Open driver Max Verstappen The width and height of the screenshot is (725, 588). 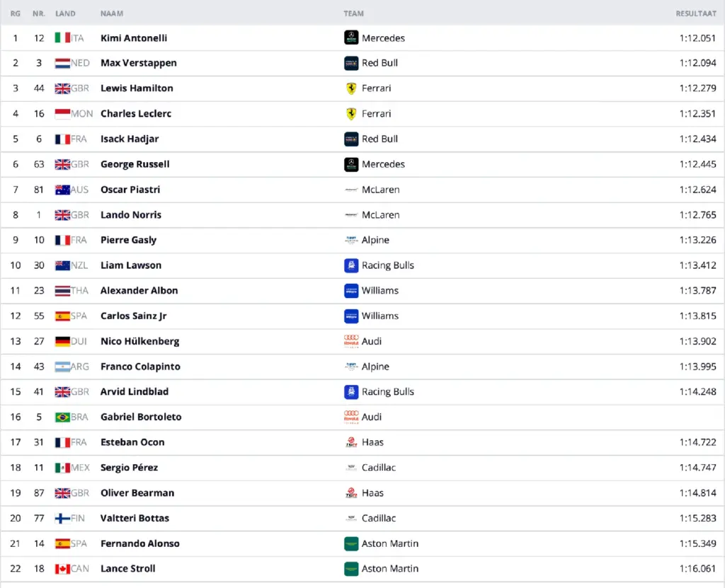[139, 63]
